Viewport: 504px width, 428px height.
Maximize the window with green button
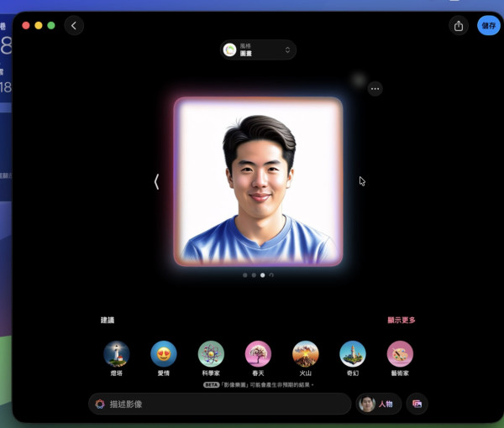(x=51, y=25)
